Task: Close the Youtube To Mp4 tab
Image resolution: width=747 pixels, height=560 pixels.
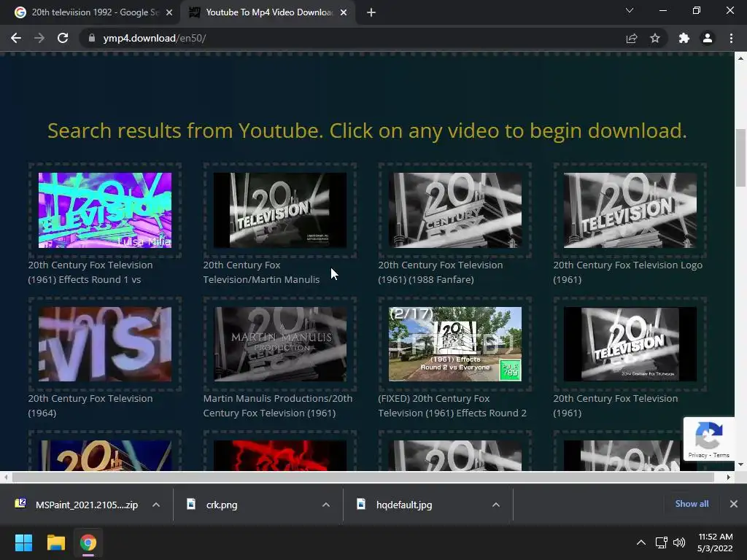Action: point(344,12)
